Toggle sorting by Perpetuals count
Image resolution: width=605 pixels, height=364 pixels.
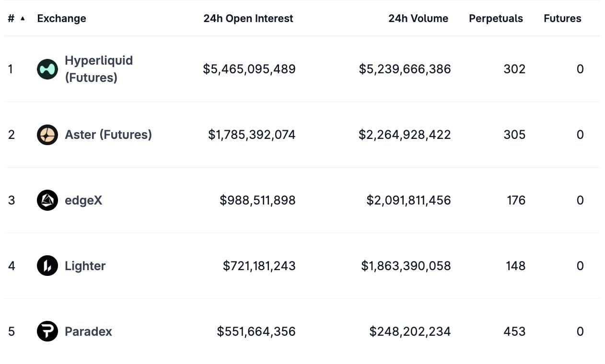(x=496, y=18)
